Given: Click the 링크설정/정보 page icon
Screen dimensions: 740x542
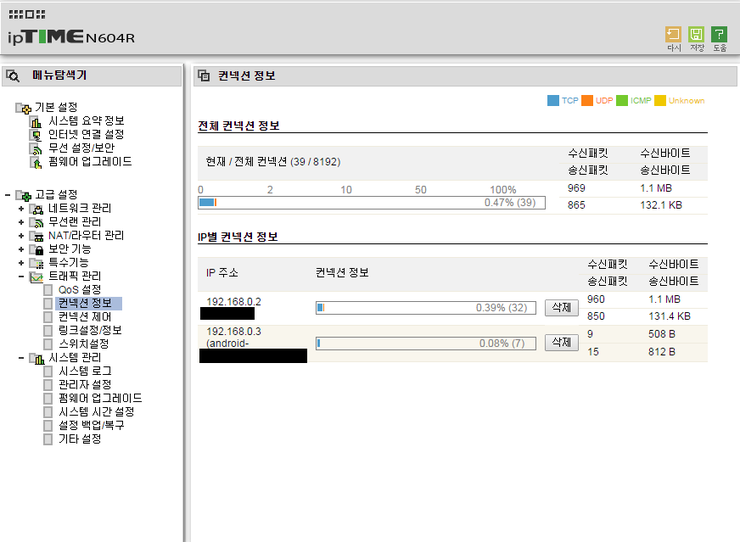Looking at the screenshot, I should pyautogui.click(x=48, y=330).
